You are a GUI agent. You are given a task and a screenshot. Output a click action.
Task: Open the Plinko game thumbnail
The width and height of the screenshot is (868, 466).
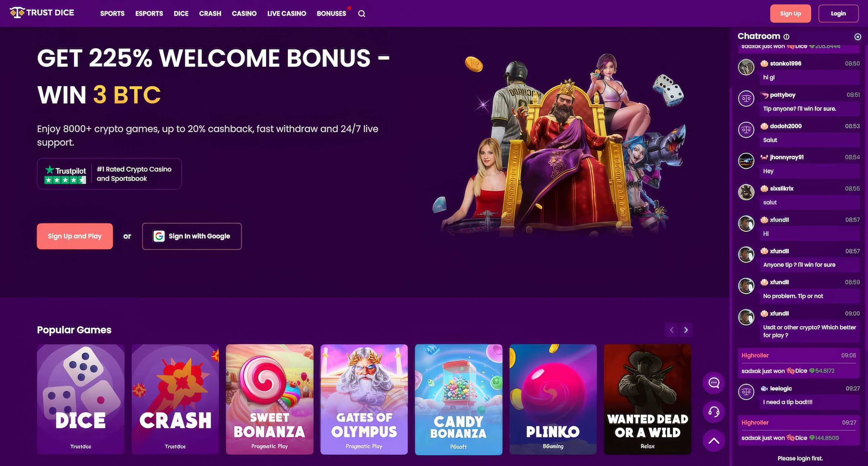coord(553,399)
